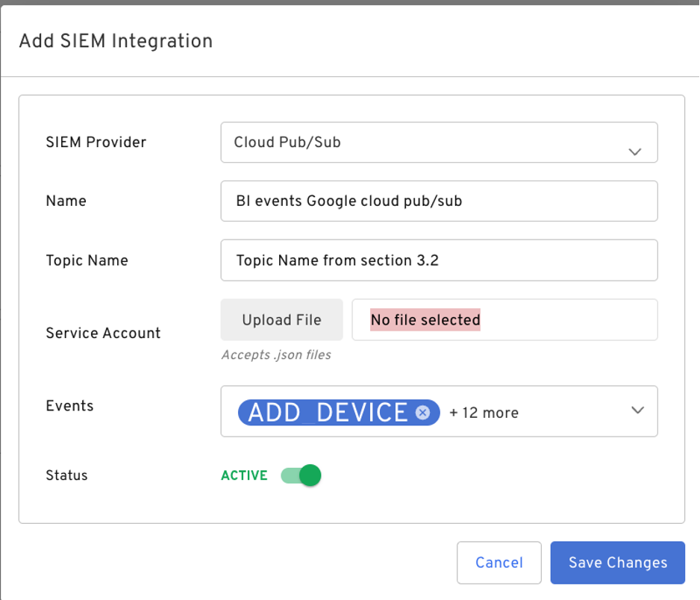This screenshot has height=600, width=700.
Task: Click the Events dropdown chevron
Action: (x=637, y=410)
